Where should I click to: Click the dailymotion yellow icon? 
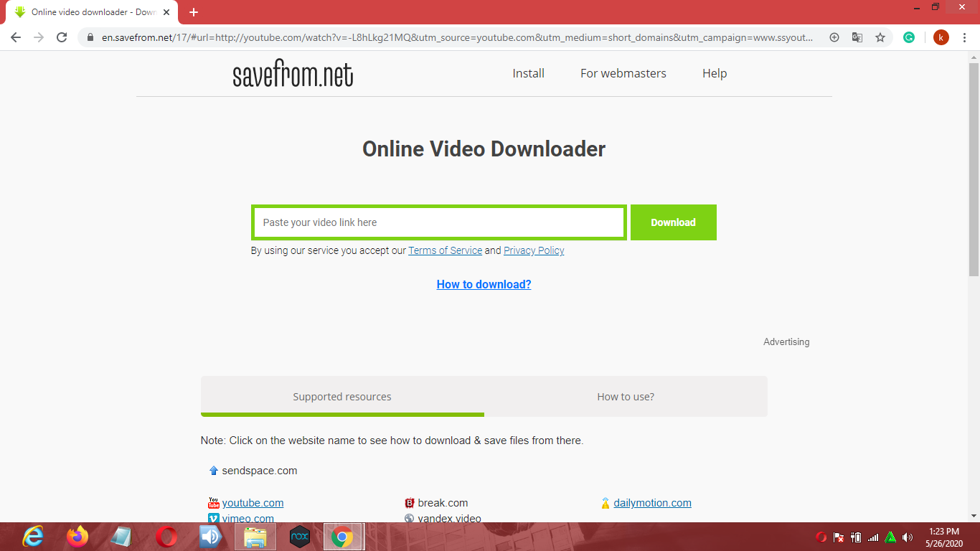606,503
